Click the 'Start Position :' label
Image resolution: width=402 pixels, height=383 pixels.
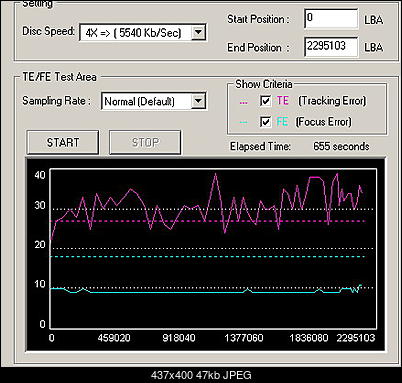[258, 19]
